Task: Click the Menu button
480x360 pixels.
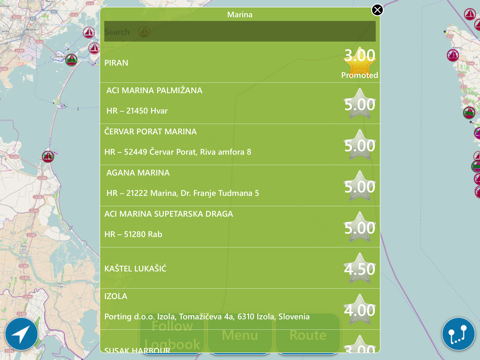Action: tap(240, 334)
